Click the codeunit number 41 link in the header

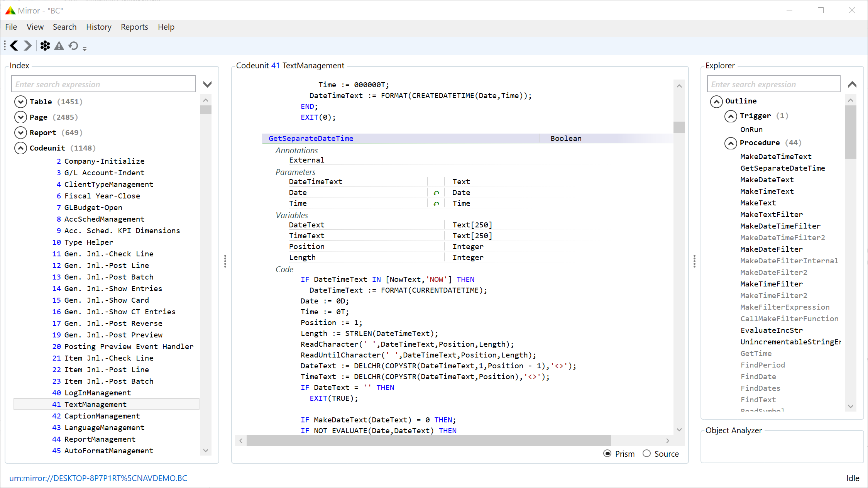(x=275, y=66)
